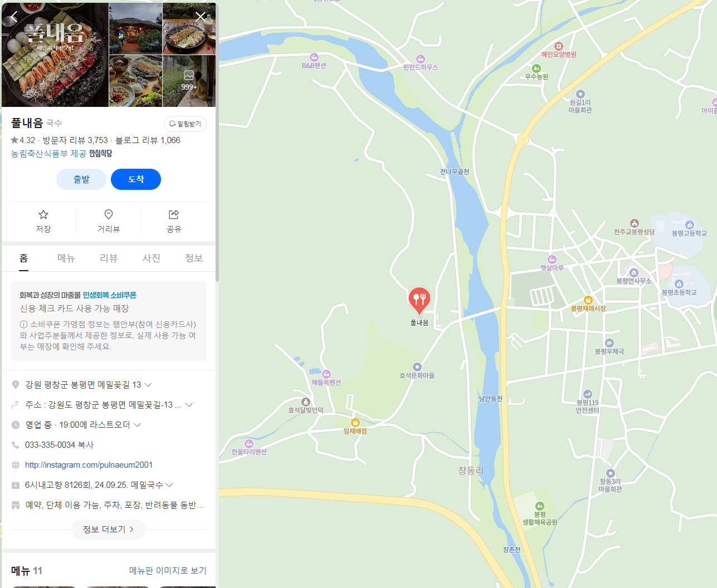Share the place using the 공유 icon
Viewport: 717px width, 588px height.
pyautogui.click(x=174, y=221)
